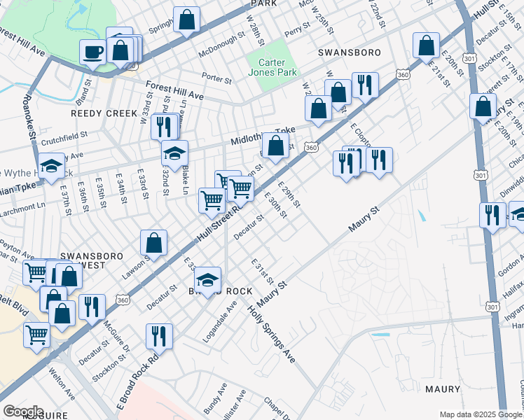Viewport: 524px width, 420px height.
Task: Open the Map data ©2025 Google attribution
Action: tap(480, 414)
